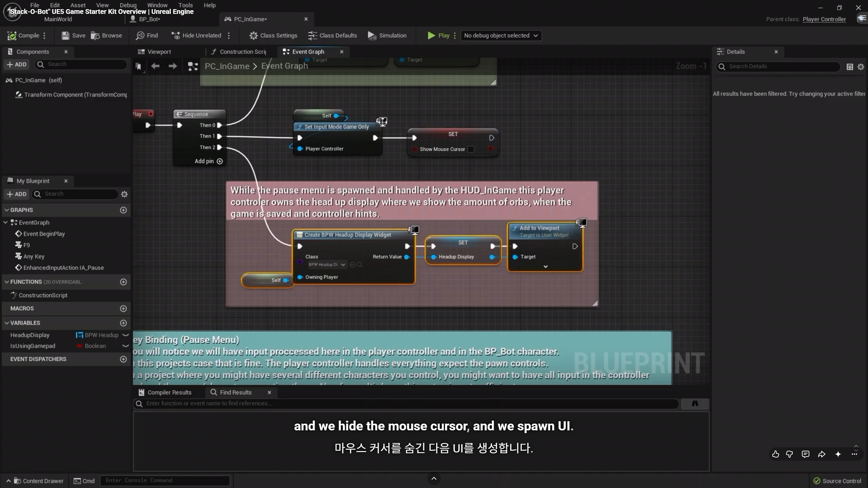Screen dimensions: 868x488
Task: Add a new graph
Action: pyautogui.click(x=123, y=210)
